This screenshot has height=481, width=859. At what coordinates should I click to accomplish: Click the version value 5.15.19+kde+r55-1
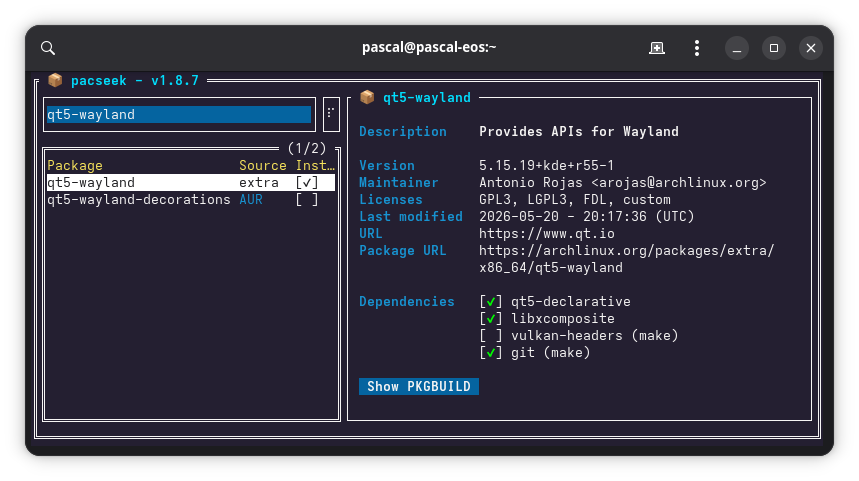(547, 165)
